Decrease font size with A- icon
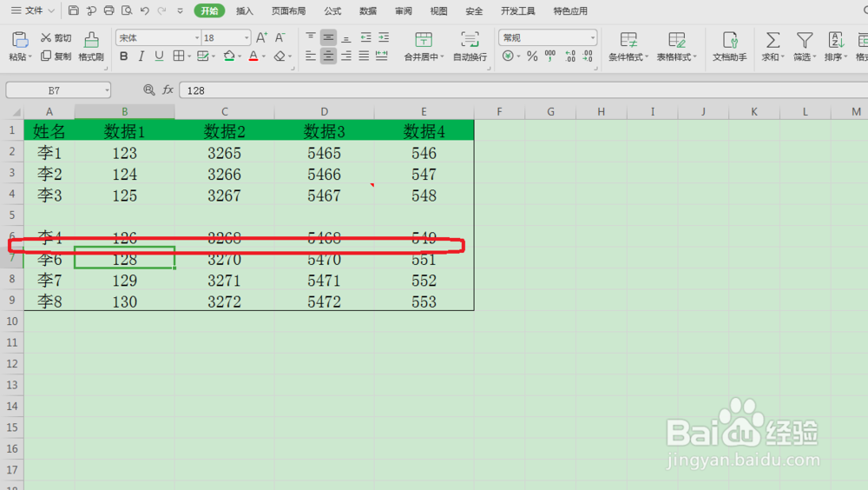Screen dimensions: 868x490 [x=280, y=37]
